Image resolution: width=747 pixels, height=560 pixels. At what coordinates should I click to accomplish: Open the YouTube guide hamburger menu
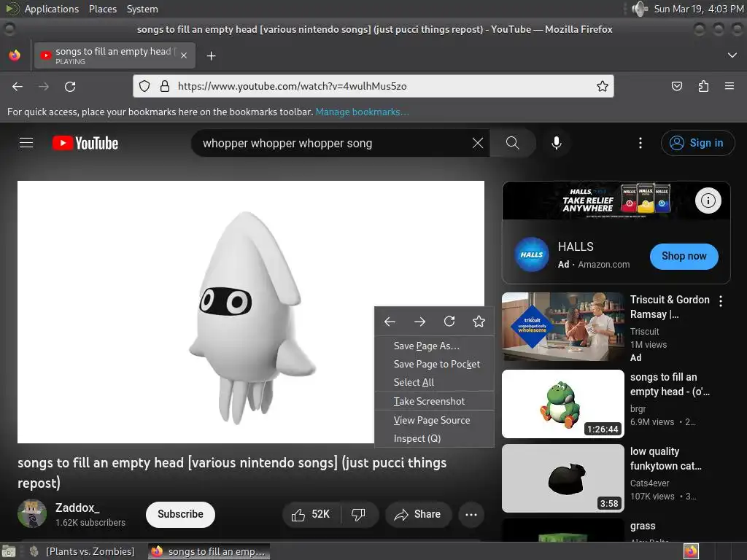tap(26, 143)
